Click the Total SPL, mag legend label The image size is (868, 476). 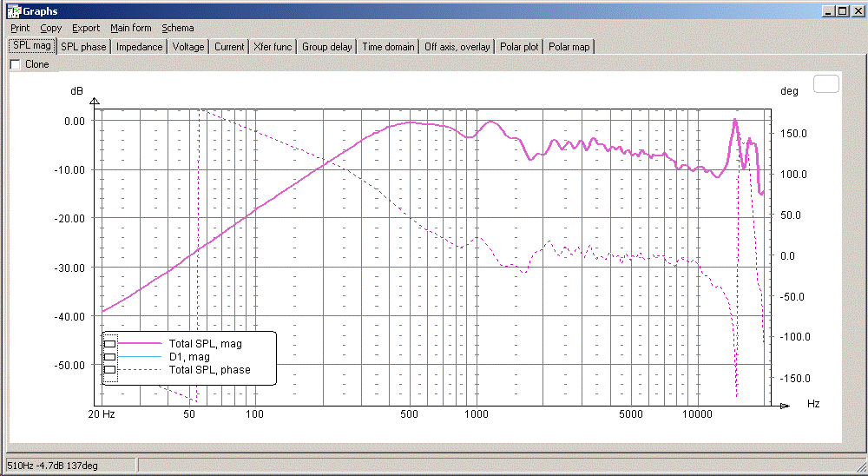tap(206, 344)
